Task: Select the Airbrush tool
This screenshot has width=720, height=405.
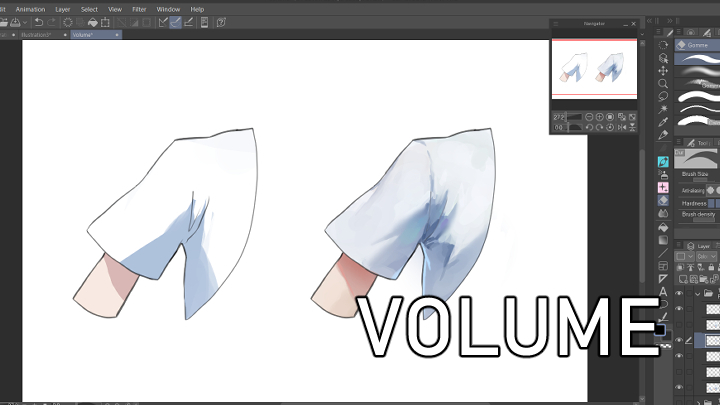Action: coord(663,174)
